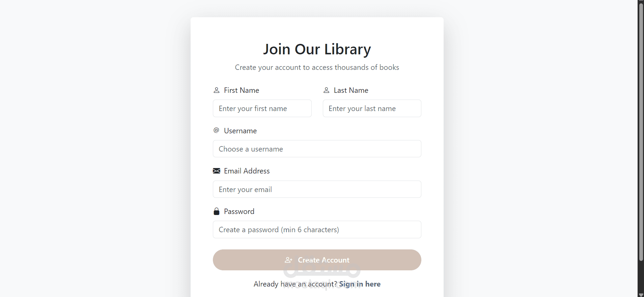Click the person icon beside First Name
644x297 pixels.
click(217, 90)
